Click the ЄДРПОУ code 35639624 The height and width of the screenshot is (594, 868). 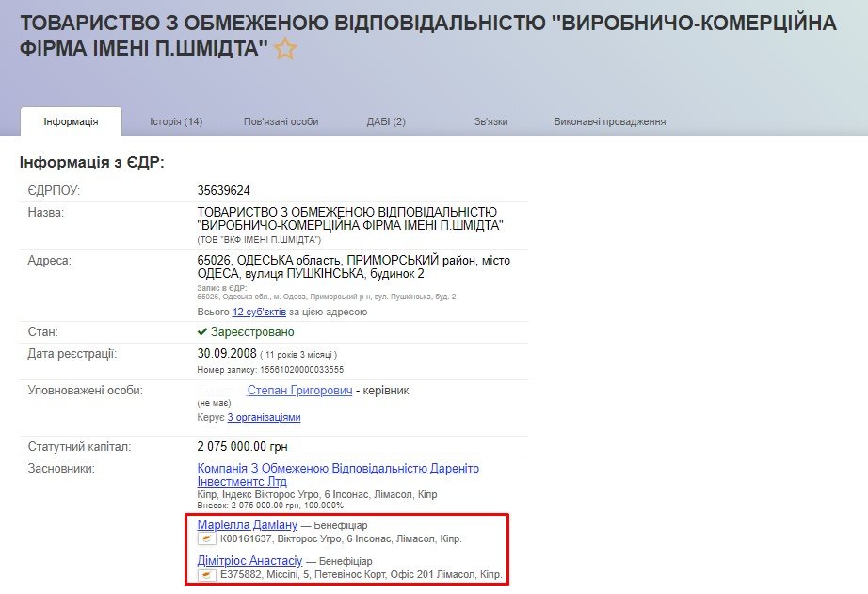coord(224,190)
